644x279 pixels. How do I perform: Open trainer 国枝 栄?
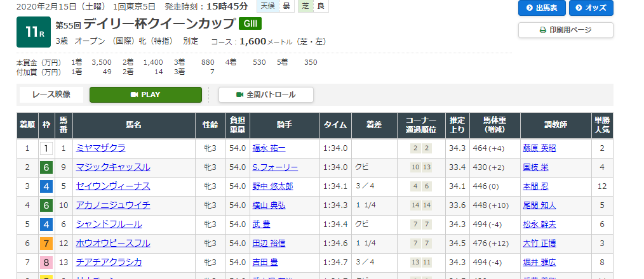click(535, 167)
